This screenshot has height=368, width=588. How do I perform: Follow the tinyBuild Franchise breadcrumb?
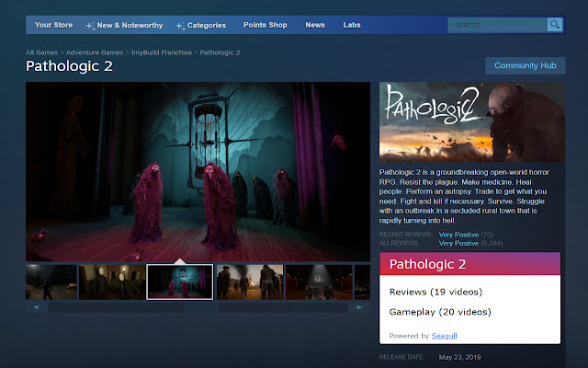pyautogui.click(x=162, y=52)
